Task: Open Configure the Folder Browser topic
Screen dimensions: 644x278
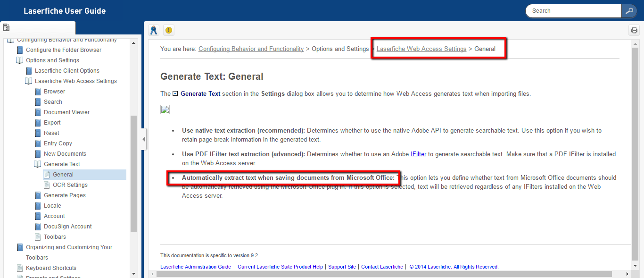Action: [64, 50]
